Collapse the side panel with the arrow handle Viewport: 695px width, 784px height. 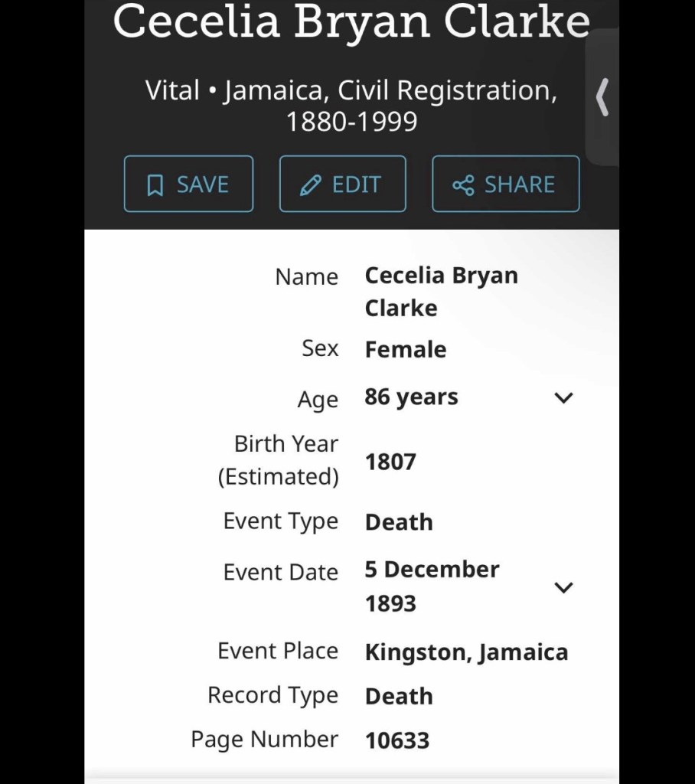[x=602, y=98]
